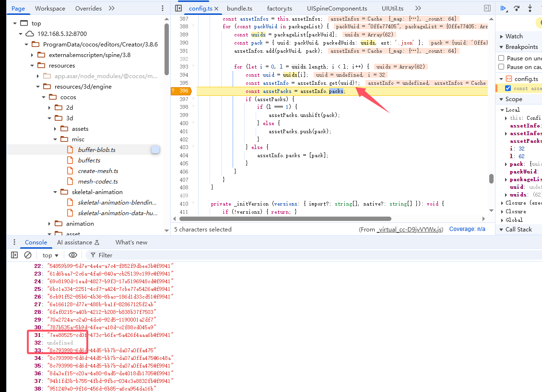Switch to the Overrides tab

coord(88,8)
